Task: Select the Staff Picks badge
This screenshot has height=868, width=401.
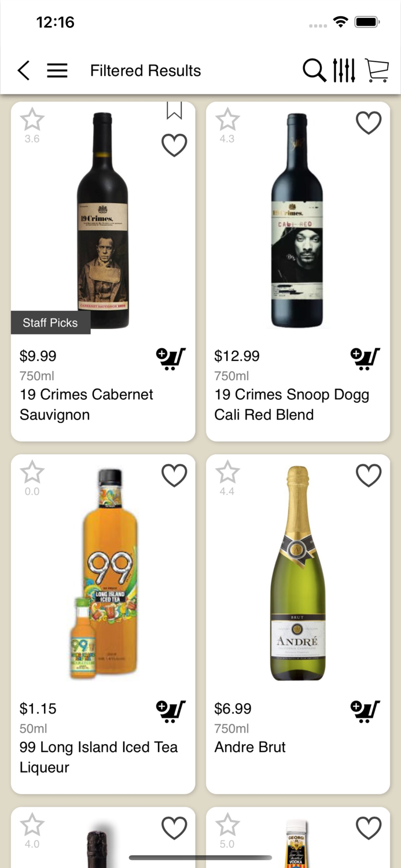Action: click(x=50, y=322)
